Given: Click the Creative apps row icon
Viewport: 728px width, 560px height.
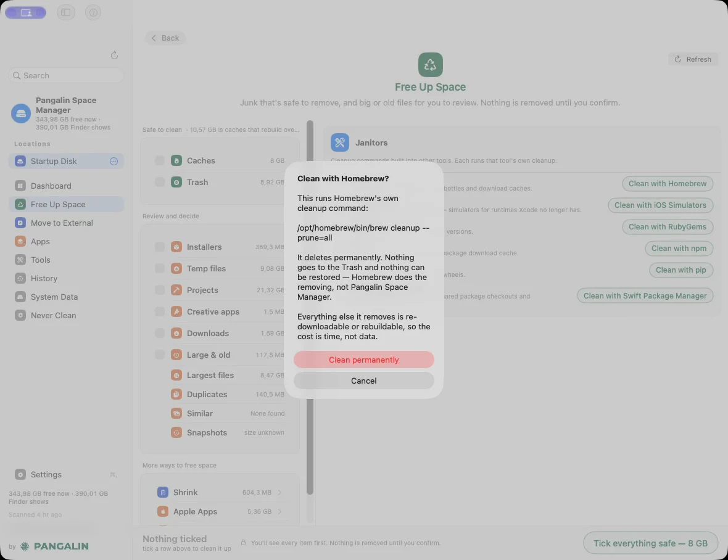Looking at the screenshot, I should (x=176, y=311).
